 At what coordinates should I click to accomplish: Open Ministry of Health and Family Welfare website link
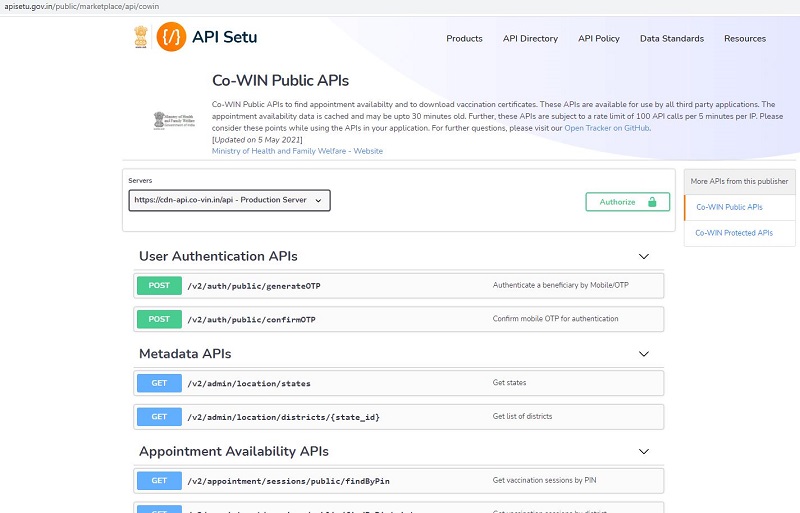coord(297,151)
